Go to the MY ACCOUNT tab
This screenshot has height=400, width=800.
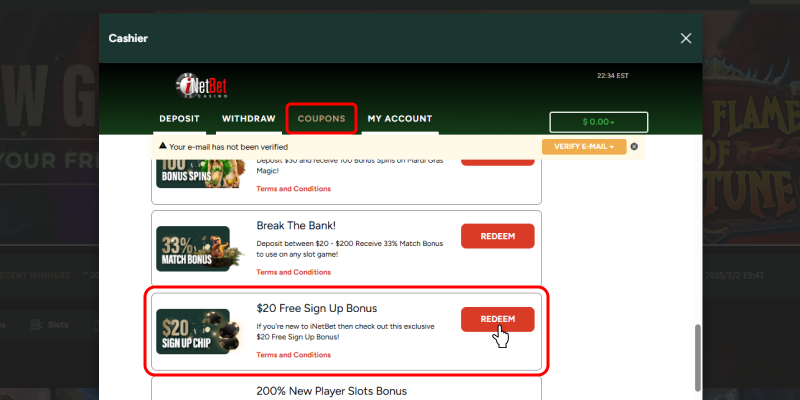[400, 118]
